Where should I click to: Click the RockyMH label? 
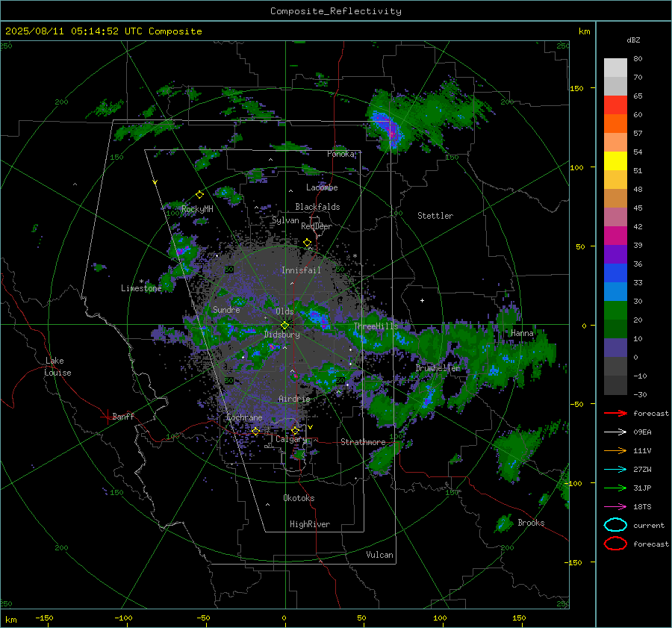tap(197, 209)
